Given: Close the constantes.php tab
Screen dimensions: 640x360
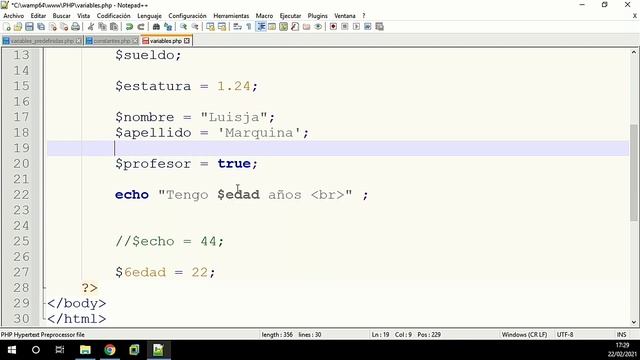Looking at the screenshot, I should [135, 41].
